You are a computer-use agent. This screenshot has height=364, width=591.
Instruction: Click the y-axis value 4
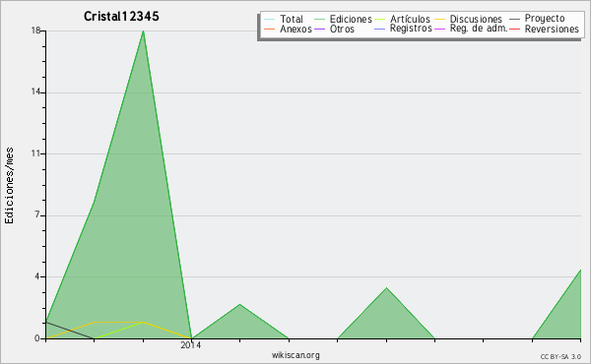point(37,276)
